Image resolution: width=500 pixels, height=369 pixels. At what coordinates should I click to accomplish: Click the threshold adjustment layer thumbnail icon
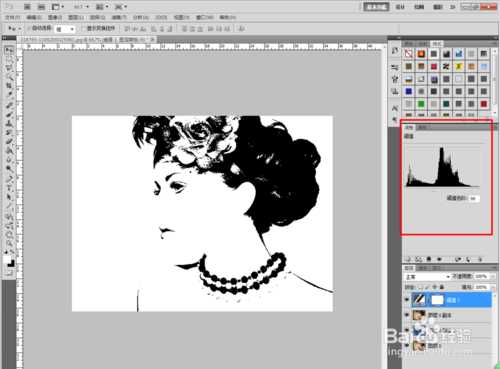coord(419,300)
